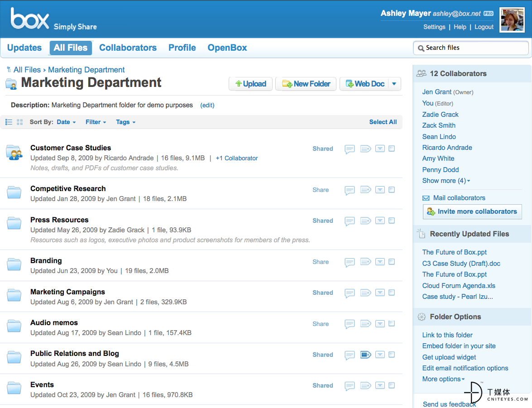Select the Events folder checkbox
Image resolution: width=532 pixels, height=408 pixels.
click(x=392, y=386)
